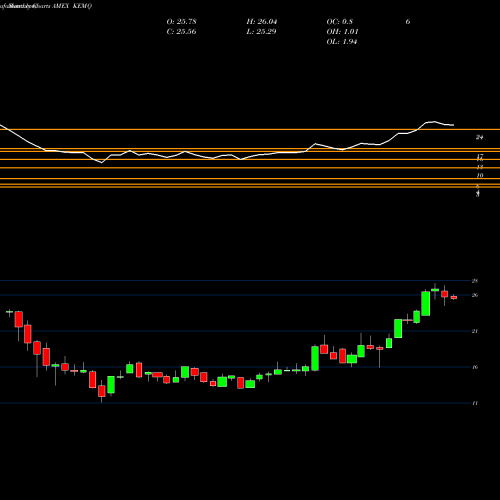Click the 'OH: 1.01' readout
This screenshot has height=500, width=500.
tap(342, 32)
